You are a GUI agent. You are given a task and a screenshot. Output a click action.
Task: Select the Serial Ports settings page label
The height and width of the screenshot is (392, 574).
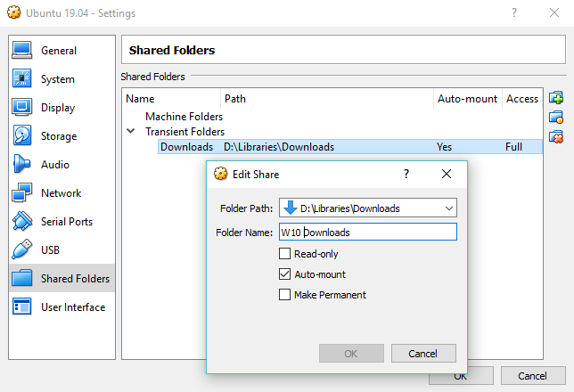[x=67, y=222]
